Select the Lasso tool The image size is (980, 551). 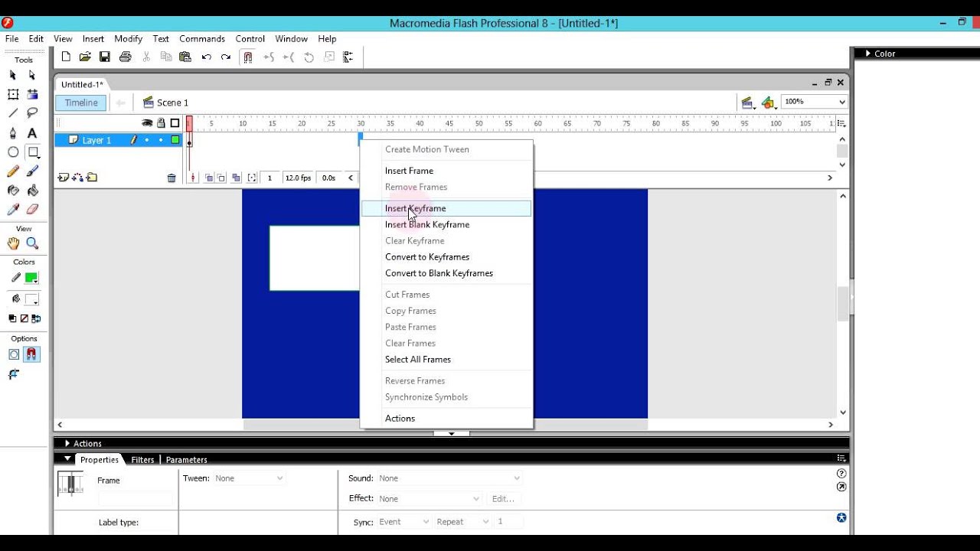click(x=32, y=113)
